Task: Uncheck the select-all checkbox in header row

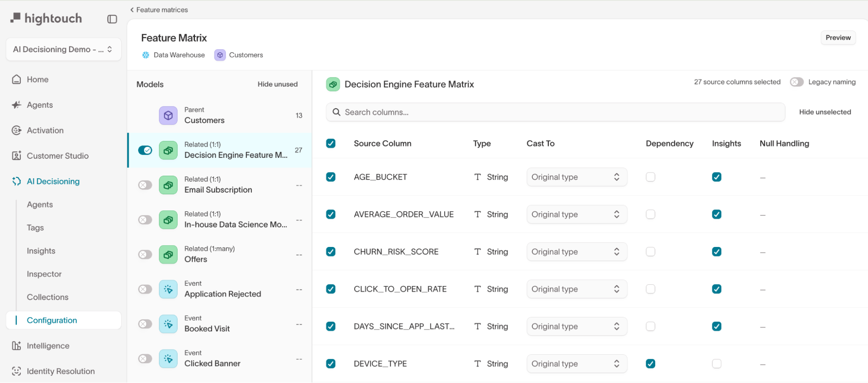Action: tap(331, 143)
